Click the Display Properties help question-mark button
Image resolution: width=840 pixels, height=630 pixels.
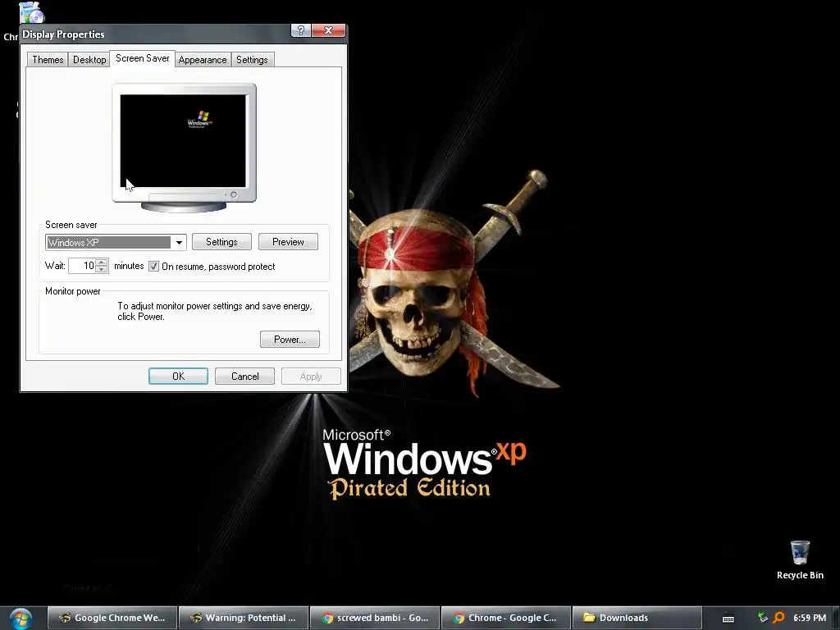point(300,30)
